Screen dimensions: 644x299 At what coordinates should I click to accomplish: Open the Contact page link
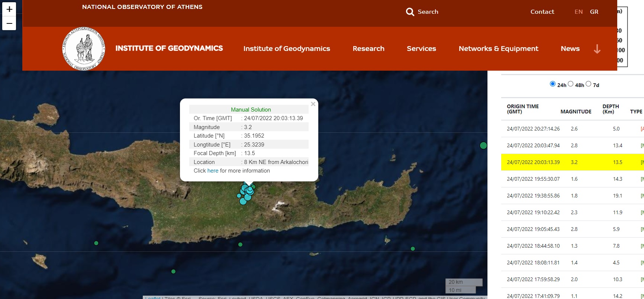pos(542,12)
